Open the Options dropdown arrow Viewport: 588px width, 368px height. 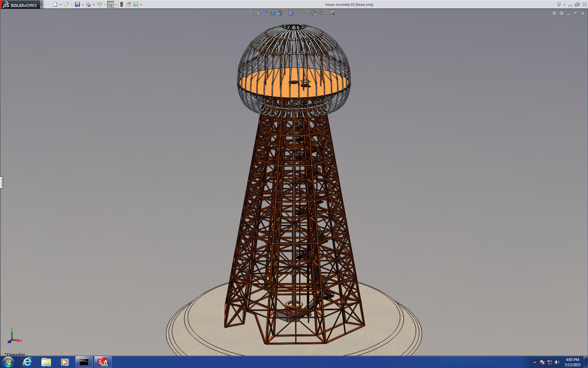[141, 5]
